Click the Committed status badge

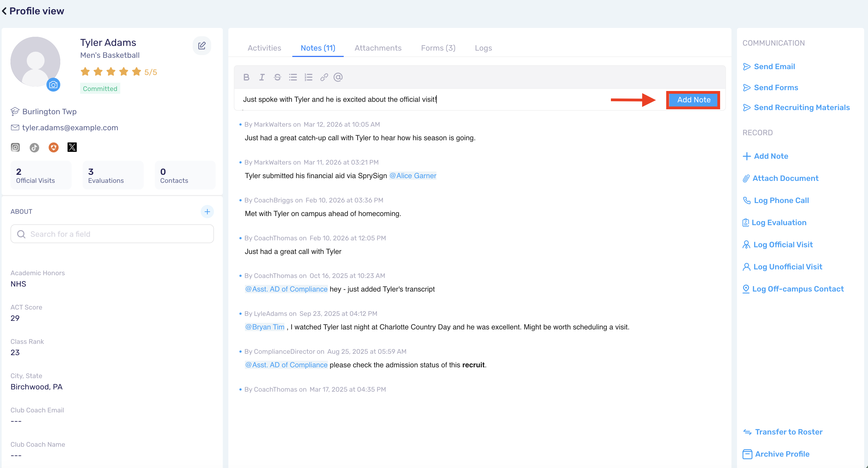100,89
